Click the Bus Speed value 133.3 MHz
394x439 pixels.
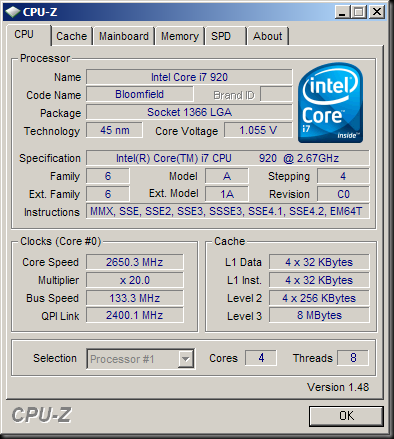tap(135, 298)
